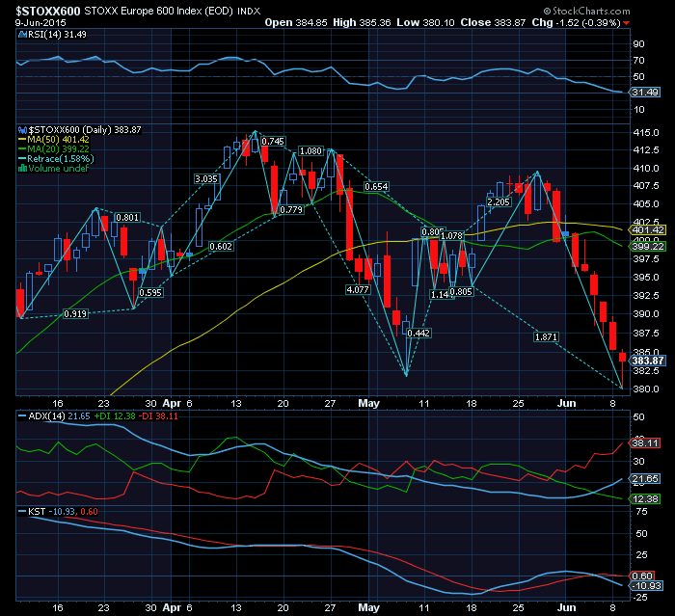
Task: Click the 0.919 retrace label
Action: click(75, 314)
